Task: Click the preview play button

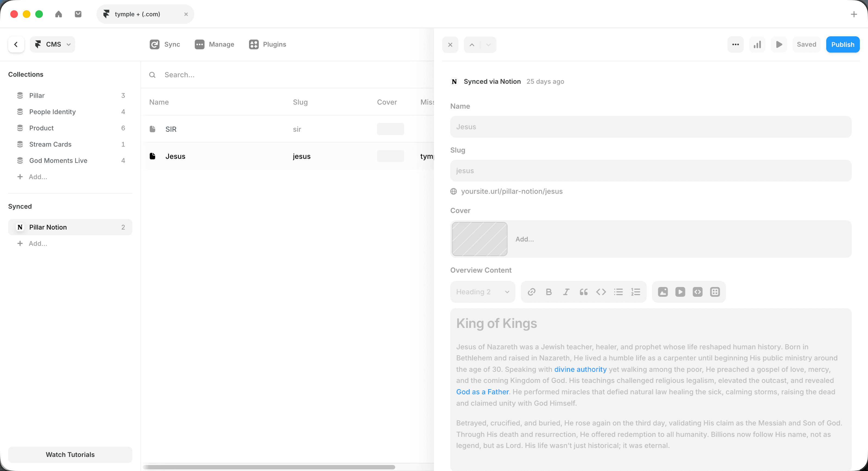Action: tap(779, 44)
